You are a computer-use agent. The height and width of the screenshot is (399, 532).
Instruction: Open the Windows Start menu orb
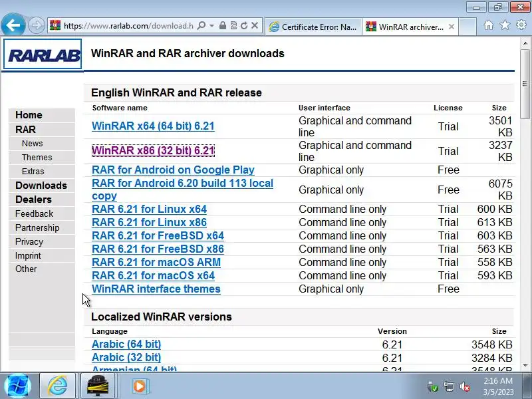[18, 386]
